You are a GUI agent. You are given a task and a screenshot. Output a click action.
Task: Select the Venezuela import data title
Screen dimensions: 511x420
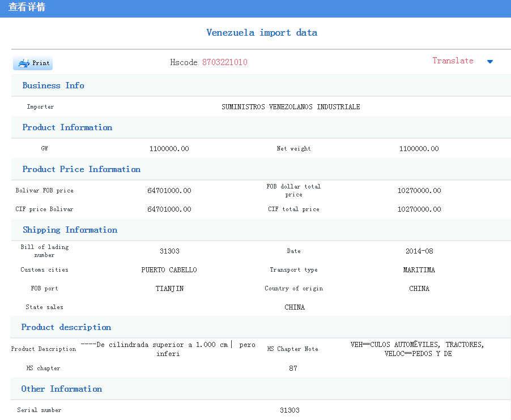tap(262, 33)
